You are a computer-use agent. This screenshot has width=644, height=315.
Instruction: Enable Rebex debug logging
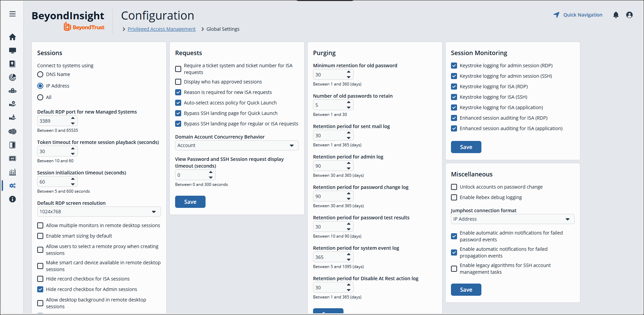point(454,197)
